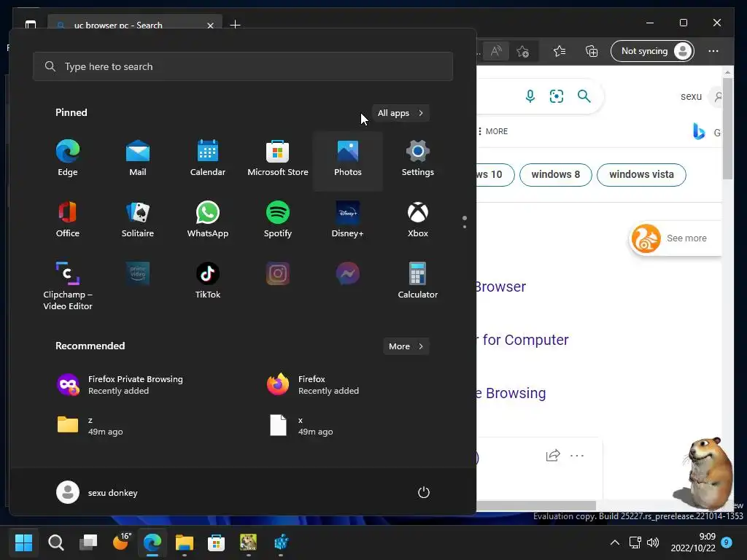
Task: Click See more UC browser card
Action: 676,238
